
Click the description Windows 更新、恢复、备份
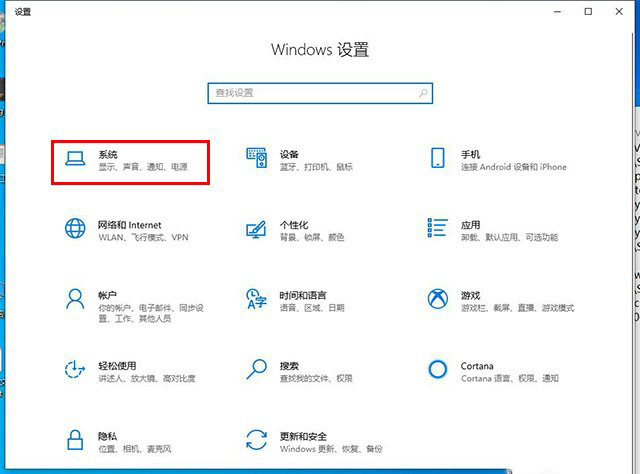click(x=331, y=449)
